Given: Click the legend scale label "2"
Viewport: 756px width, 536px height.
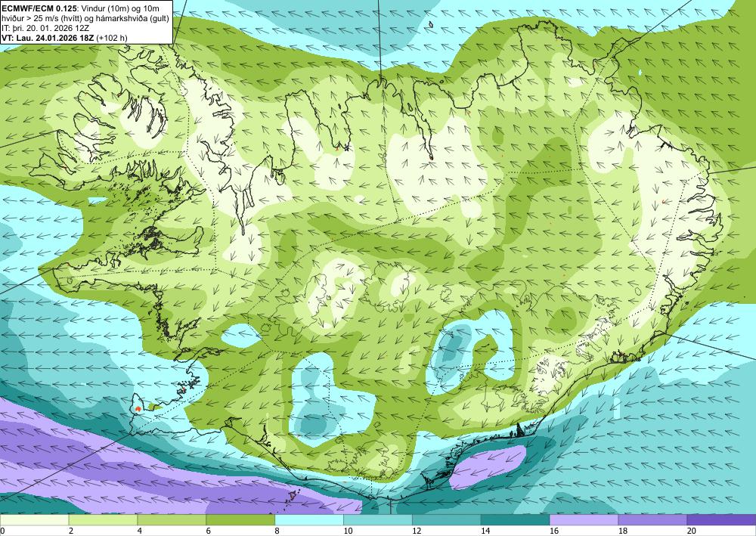Looking at the screenshot, I should [x=71, y=531].
